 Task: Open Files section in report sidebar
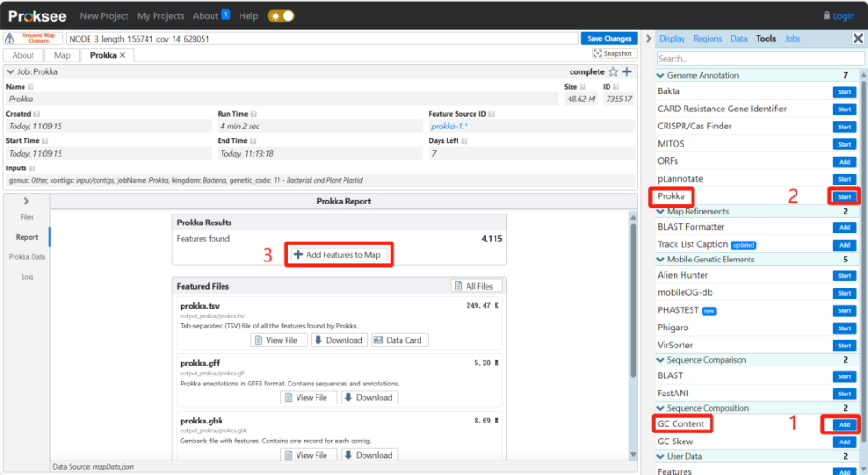[x=26, y=217]
